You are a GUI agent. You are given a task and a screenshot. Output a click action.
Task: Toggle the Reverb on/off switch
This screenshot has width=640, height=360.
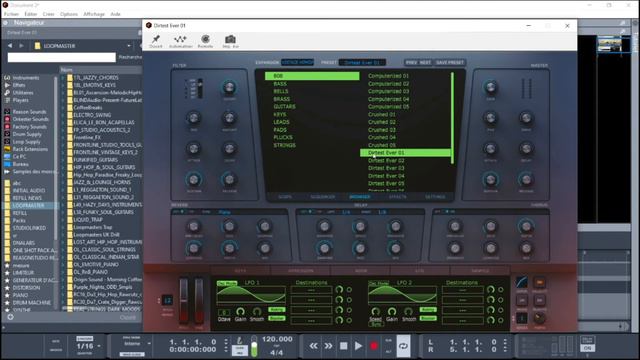(x=182, y=212)
